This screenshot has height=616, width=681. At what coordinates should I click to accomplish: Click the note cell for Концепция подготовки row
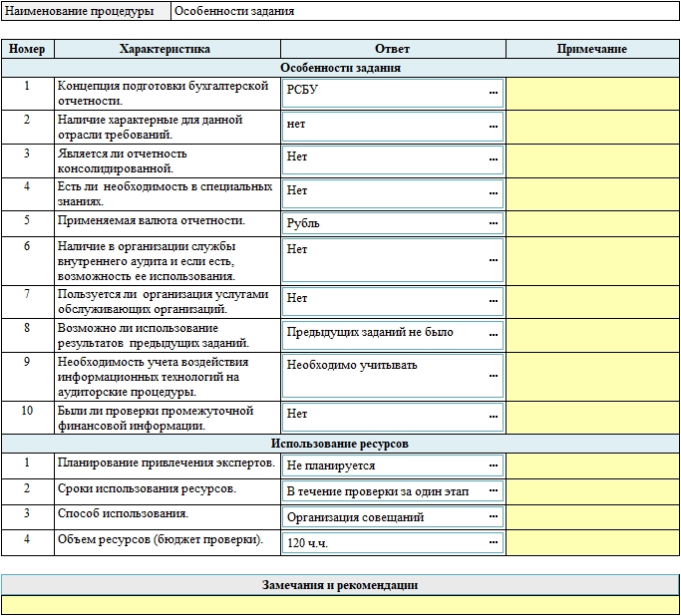[x=593, y=94]
